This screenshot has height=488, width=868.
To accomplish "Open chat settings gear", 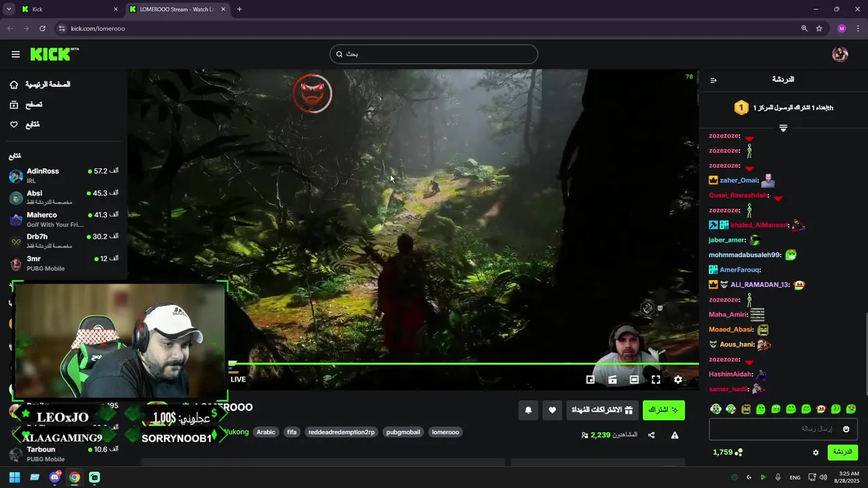I will click(x=816, y=452).
